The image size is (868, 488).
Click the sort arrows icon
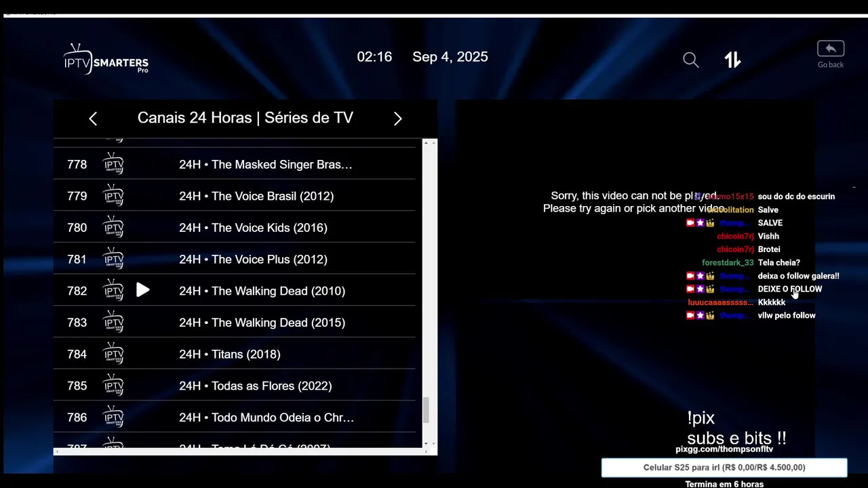click(x=732, y=60)
